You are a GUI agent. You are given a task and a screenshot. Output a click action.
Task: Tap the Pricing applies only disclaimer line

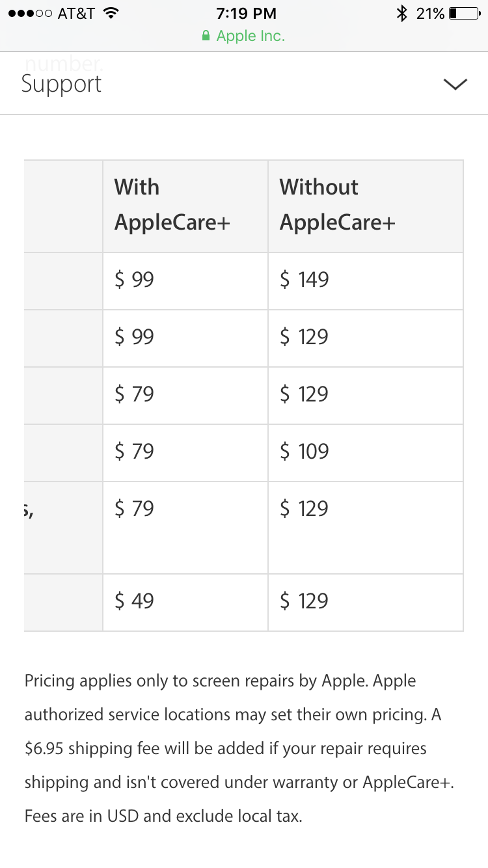(x=221, y=681)
